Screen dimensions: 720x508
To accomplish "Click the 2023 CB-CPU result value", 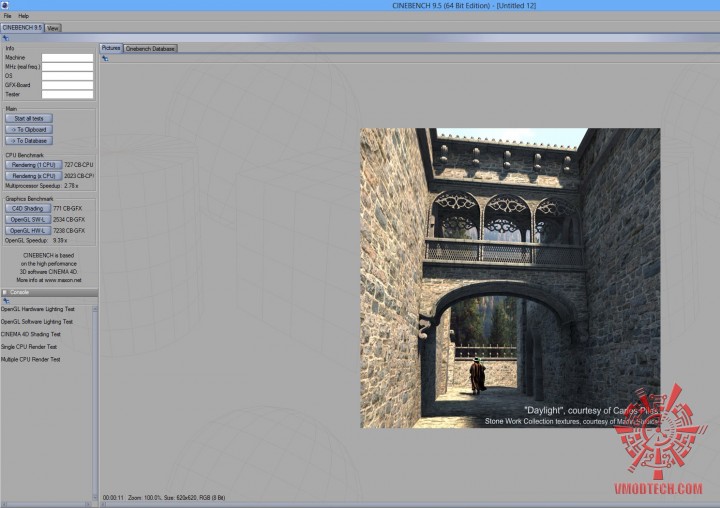I will [79, 175].
